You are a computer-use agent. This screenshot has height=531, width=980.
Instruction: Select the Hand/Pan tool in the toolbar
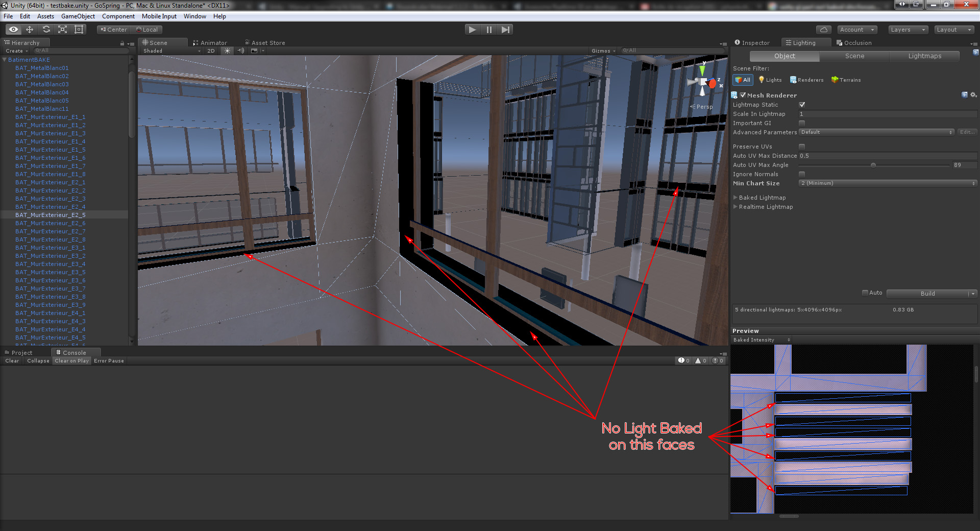[13, 29]
